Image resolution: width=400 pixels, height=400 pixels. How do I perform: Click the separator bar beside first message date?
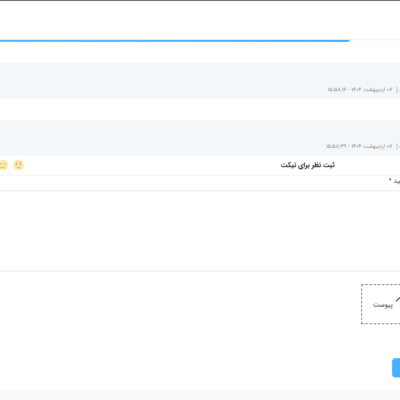tap(397, 90)
